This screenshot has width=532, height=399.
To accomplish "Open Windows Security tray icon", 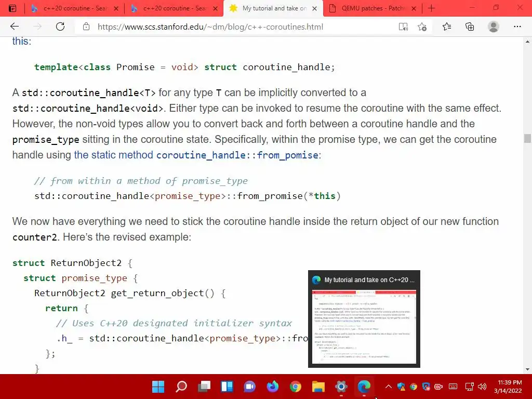I will (401, 387).
